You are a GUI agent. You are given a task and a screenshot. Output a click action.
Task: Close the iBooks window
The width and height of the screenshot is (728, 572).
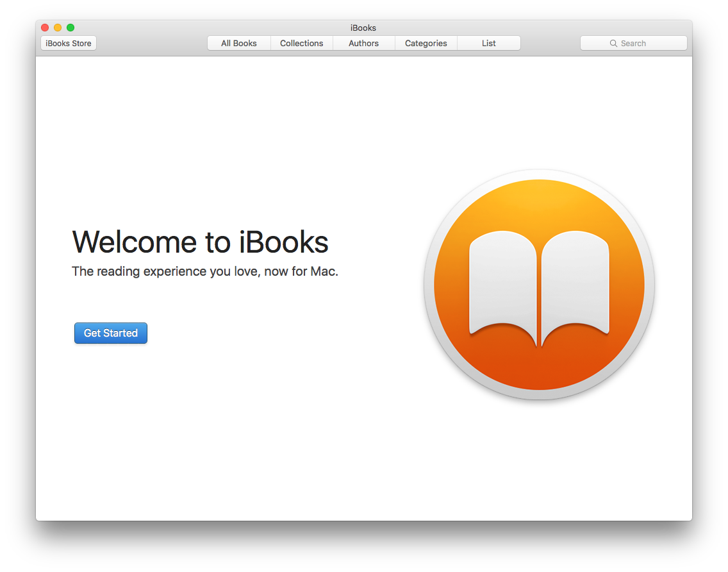pos(45,28)
